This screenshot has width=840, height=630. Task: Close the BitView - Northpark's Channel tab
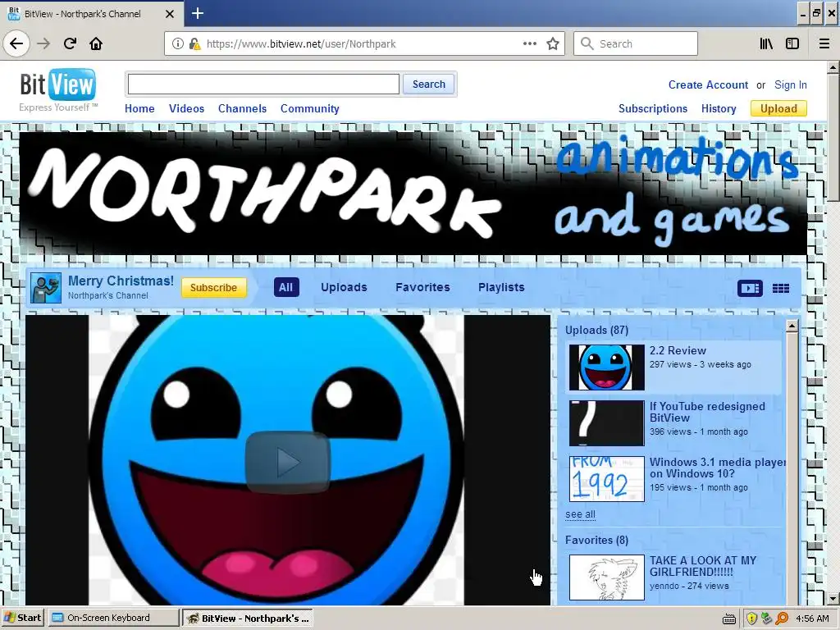coord(169,13)
